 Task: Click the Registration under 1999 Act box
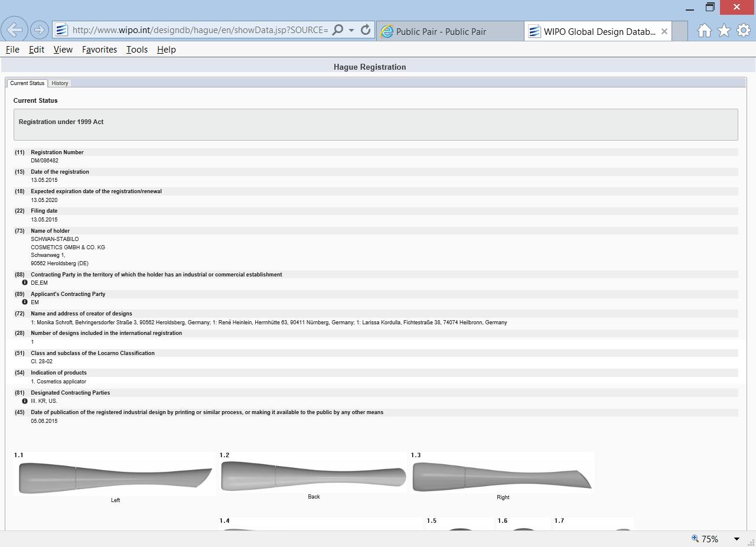pos(376,124)
